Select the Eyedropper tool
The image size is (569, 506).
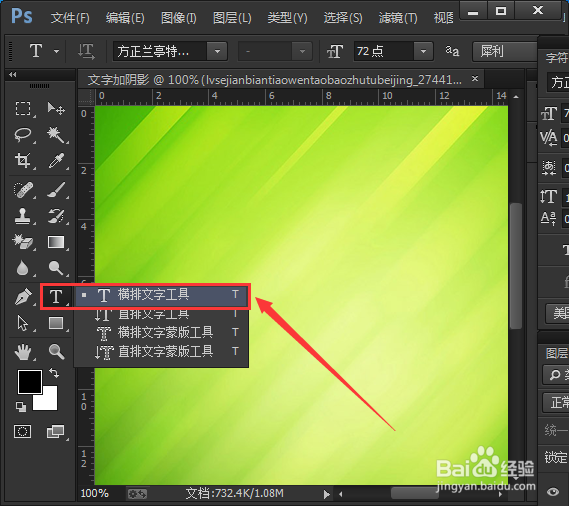56,160
